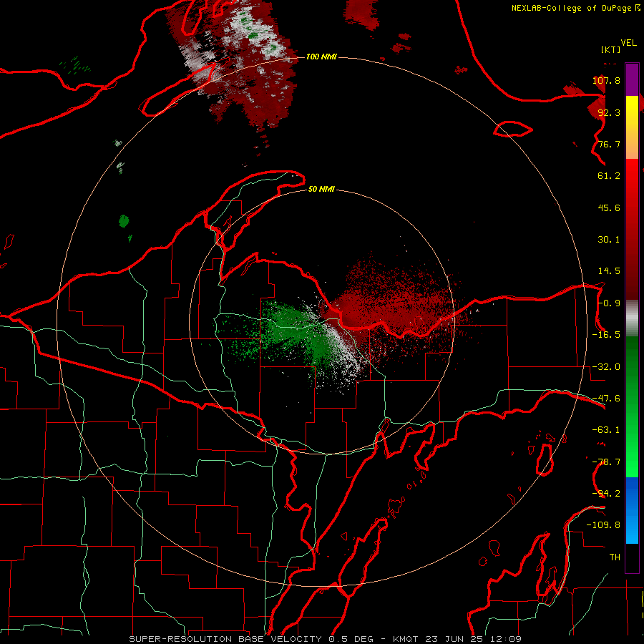Viewport: 644px width, 644px height.
Task: Select the 45.6 legend value
Action: click(x=609, y=208)
